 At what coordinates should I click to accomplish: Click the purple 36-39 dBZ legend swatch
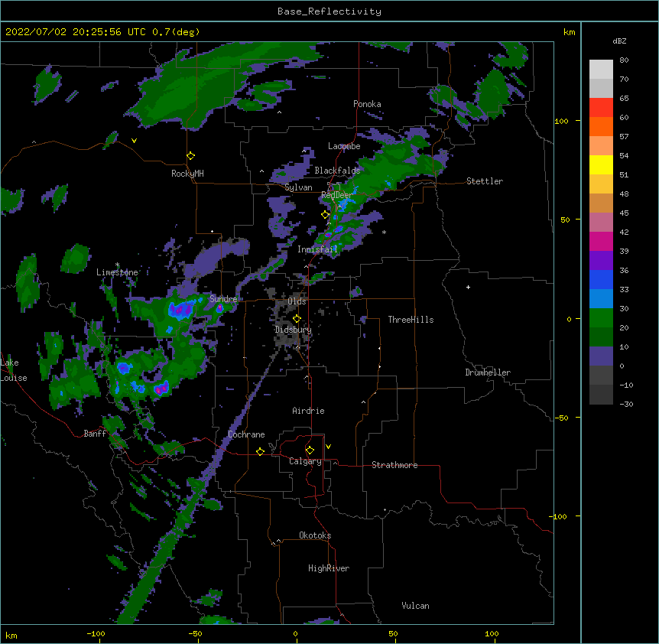click(x=601, y=261)
